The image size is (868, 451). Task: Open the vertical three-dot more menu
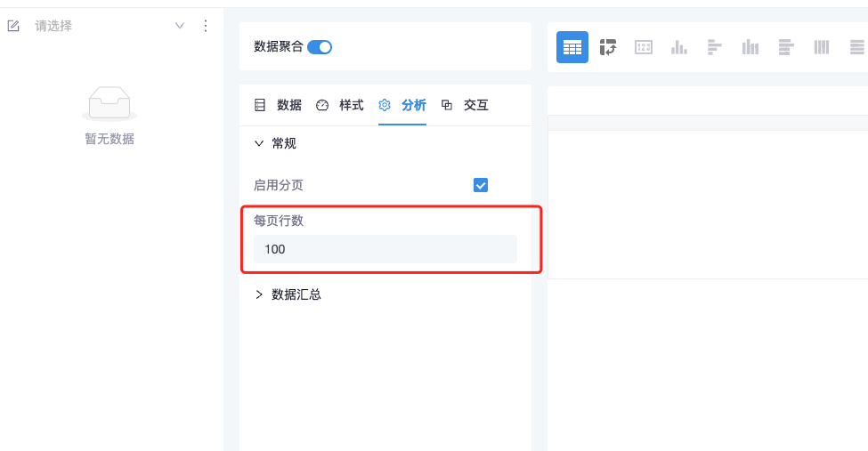[x=206, y=26]
